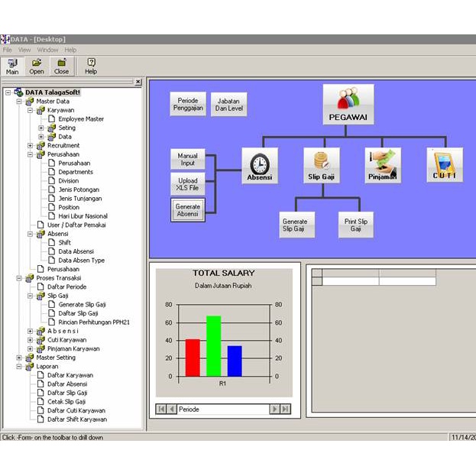Open the Absensi clock icon
This screenshot has height=476, width=476.
(260, 166)
